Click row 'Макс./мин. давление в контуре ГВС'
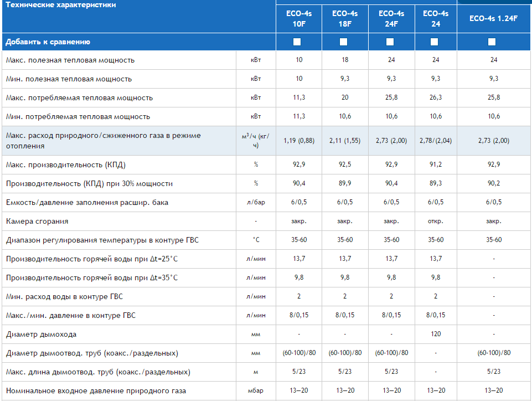 click(x=266, y=316)
